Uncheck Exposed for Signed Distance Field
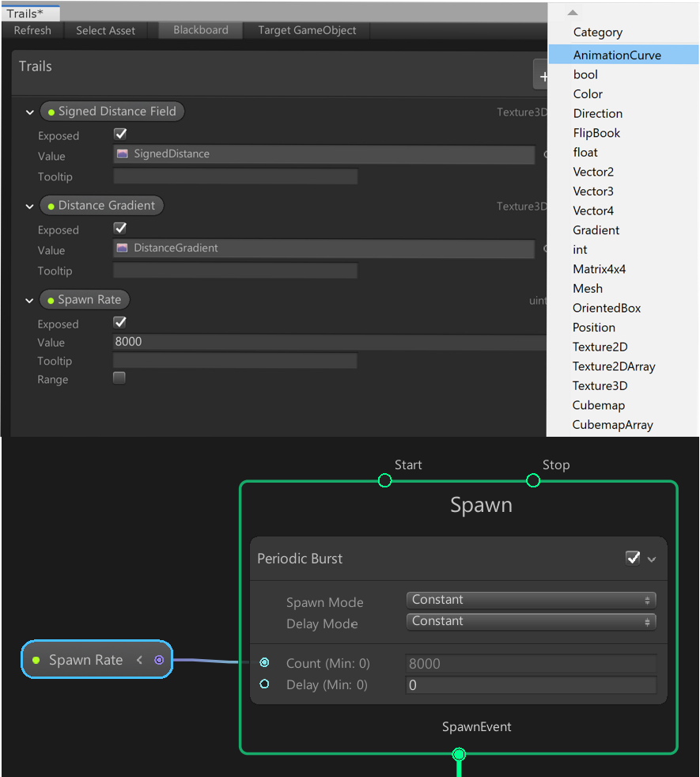Image resolution: width=700 pixels, height=777 pixels. coord(120,135)
